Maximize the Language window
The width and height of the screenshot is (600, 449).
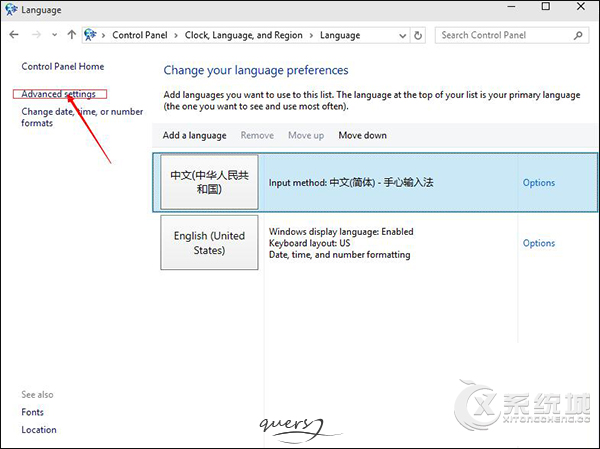point(546,7)
